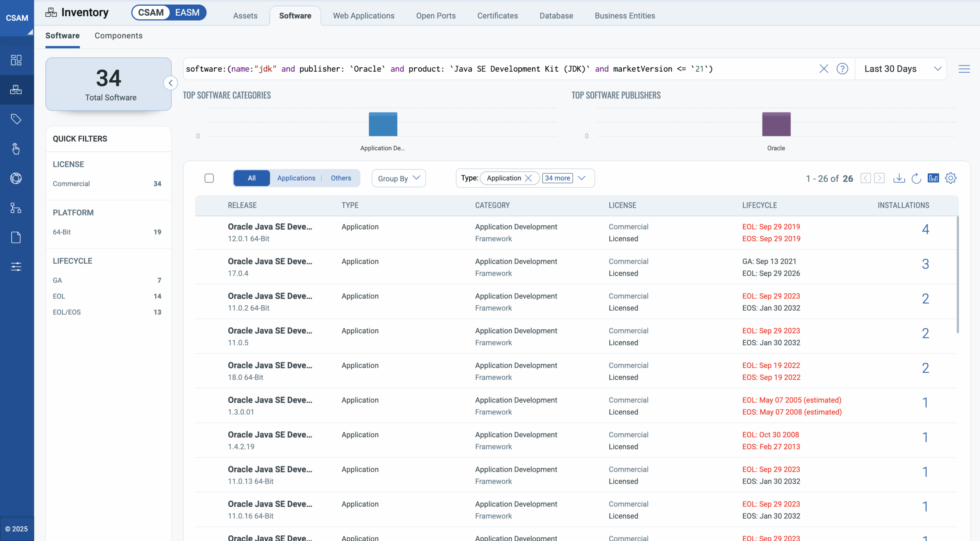Clear the search query with X icon
This screenshot has width=980, height=541.
824,69
